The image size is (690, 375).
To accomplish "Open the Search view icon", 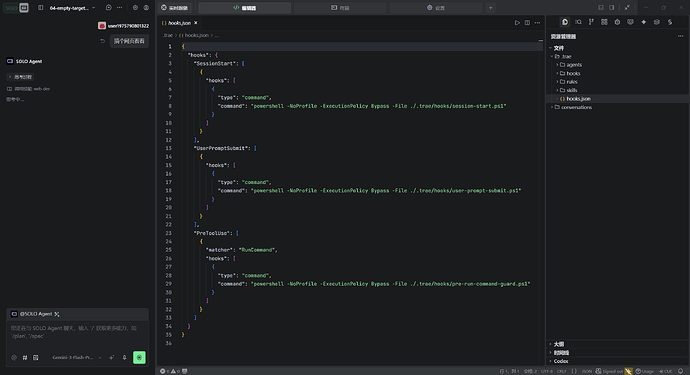I will click(x=578, y=22).
